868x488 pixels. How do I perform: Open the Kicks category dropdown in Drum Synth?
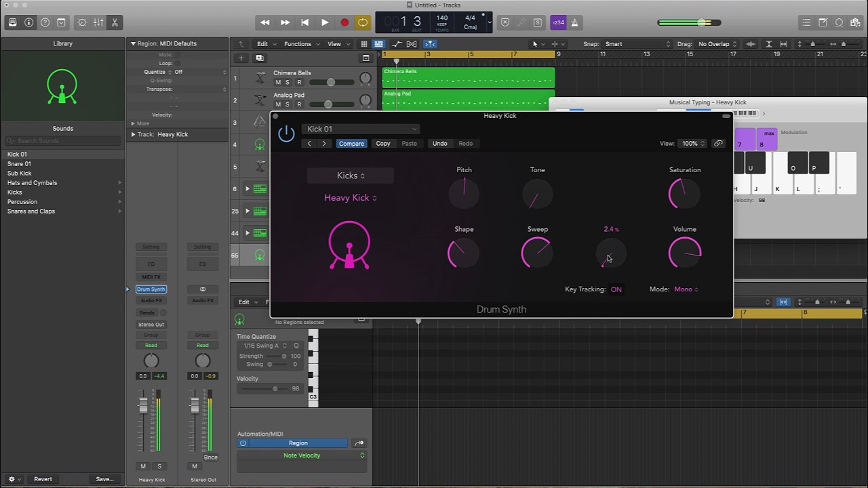(351, 176)
